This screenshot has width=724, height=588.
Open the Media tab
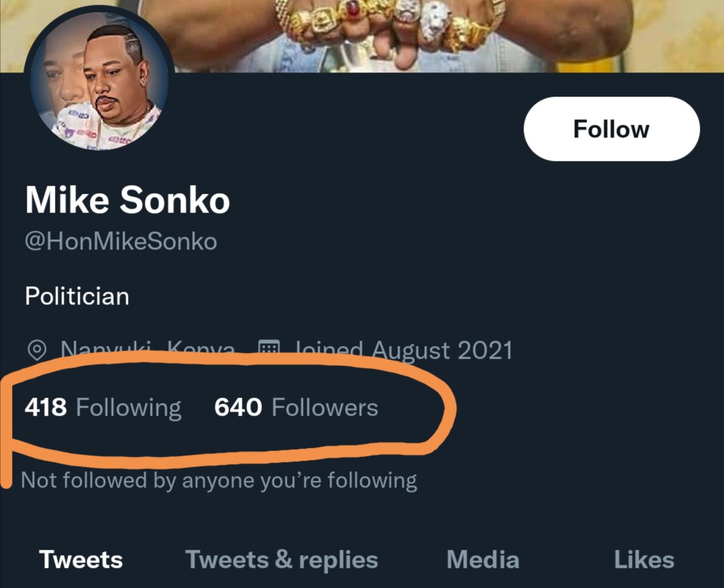483,560
